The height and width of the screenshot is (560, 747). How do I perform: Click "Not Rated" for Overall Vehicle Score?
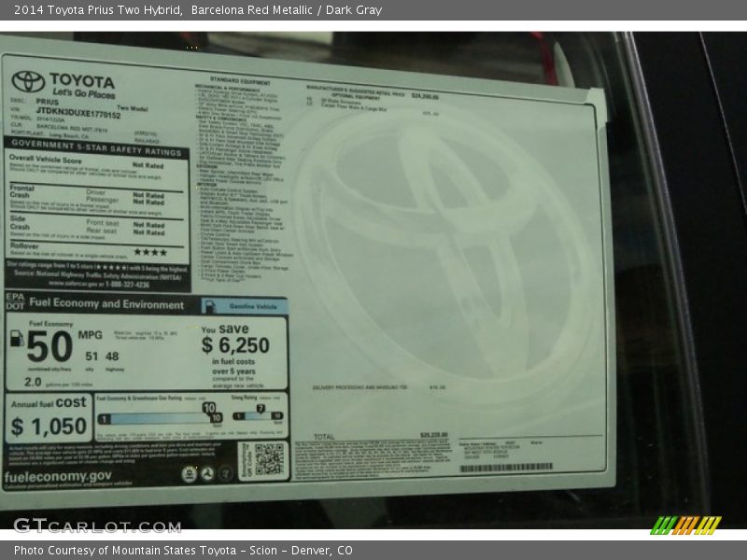click(148, 165)
